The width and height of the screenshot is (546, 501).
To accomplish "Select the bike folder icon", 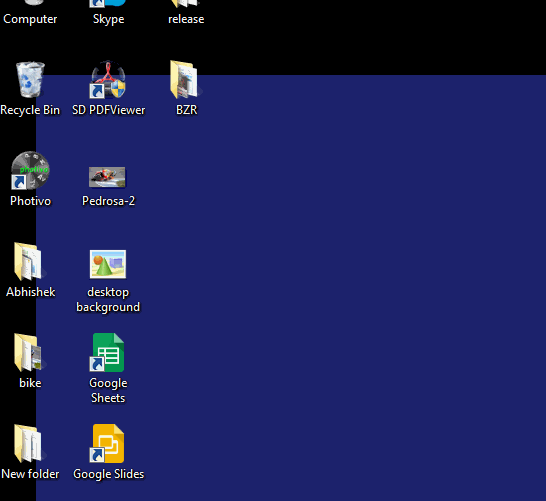I will coord(29,352).
